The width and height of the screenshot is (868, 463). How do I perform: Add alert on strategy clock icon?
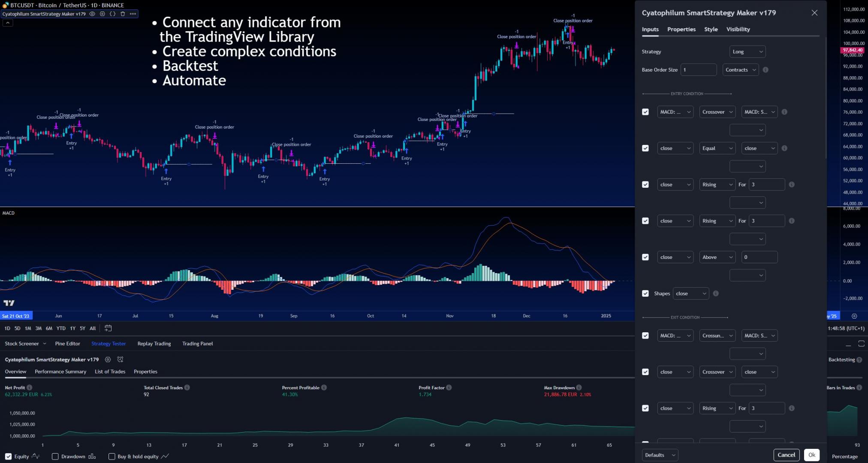120,360
